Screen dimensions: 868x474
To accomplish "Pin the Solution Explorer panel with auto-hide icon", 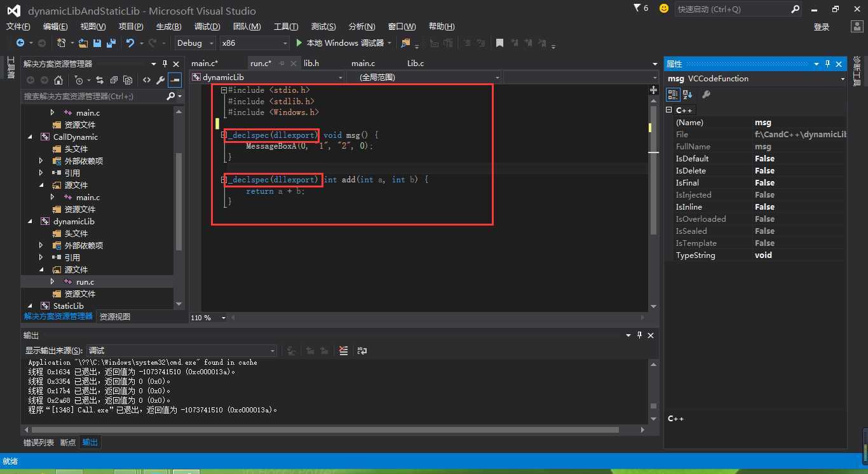I will tap(165, 64).
